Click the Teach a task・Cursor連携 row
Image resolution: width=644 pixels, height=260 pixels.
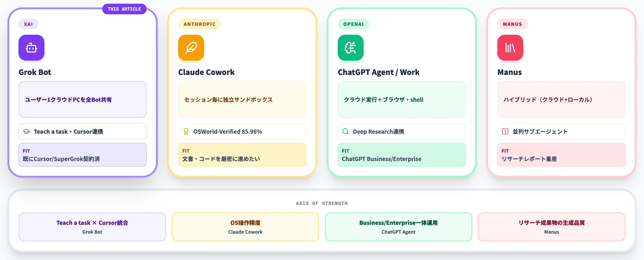(x=83, y=131)
